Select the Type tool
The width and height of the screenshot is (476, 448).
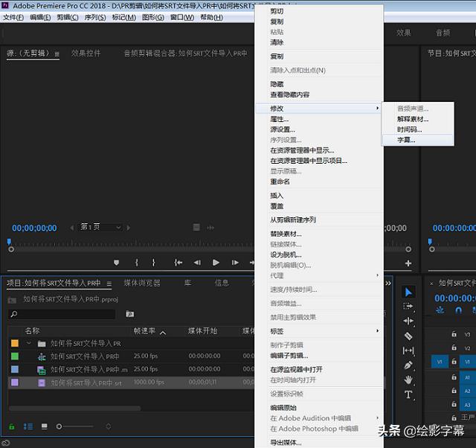tap(408, 394)
